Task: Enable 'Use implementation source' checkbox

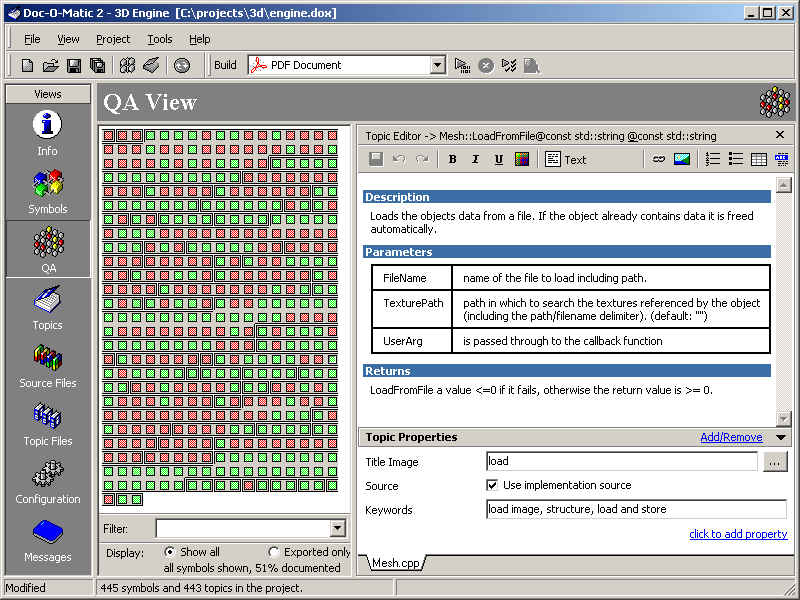Action: point(492,485)
